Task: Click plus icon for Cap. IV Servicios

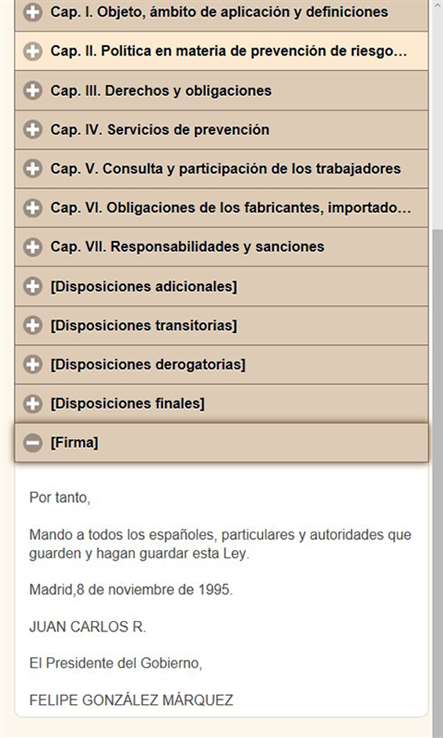Action: coord(32,129)
